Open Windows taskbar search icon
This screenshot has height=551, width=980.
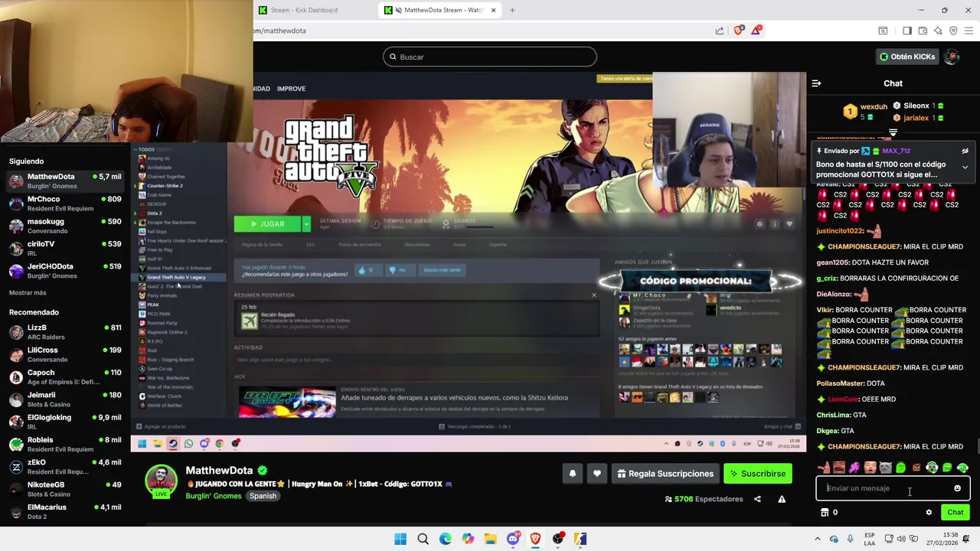[x=423, y=540]
